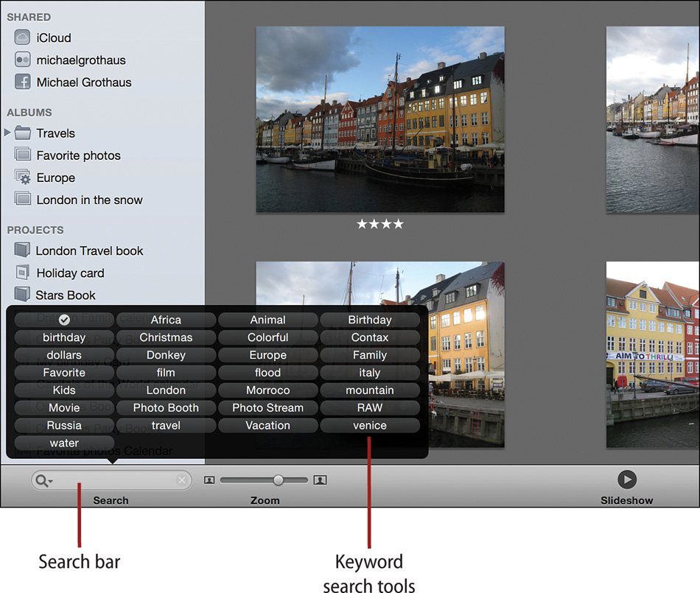Toggle the lowercase birthday keyword

[64, 337]
